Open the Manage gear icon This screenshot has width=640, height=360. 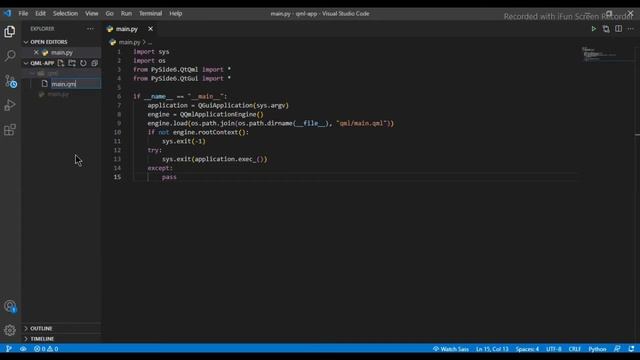click(10, 330)
